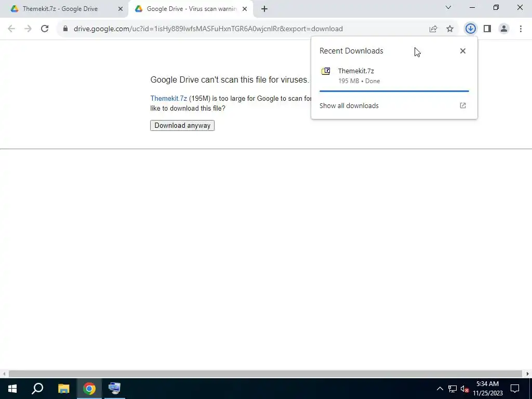532x399 pixels.
Task: Click the scrollbar right arrow
Action: pos(528,374)
